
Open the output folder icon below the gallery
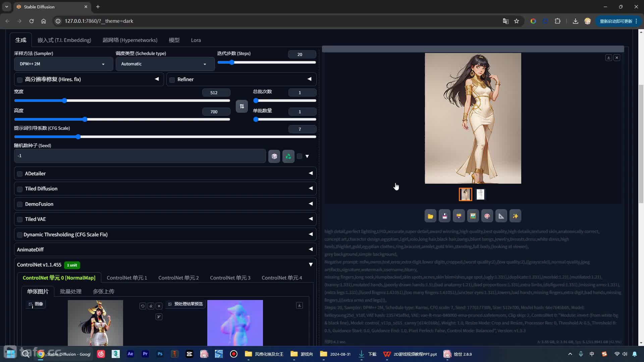tap(430, 216)
